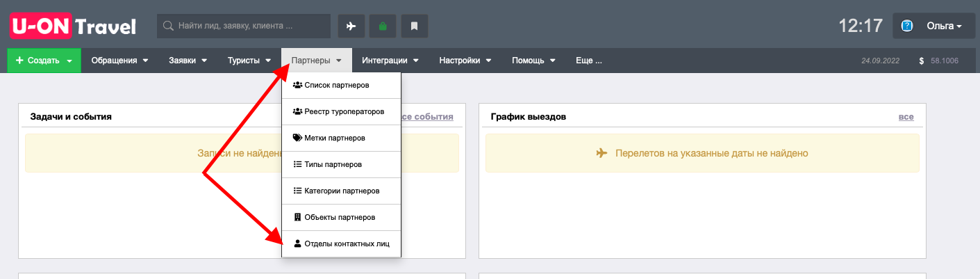Select Объекты партнеров menu entry
Screen dimensions: 980x279
pyautogui.click(x=342, y=217)
